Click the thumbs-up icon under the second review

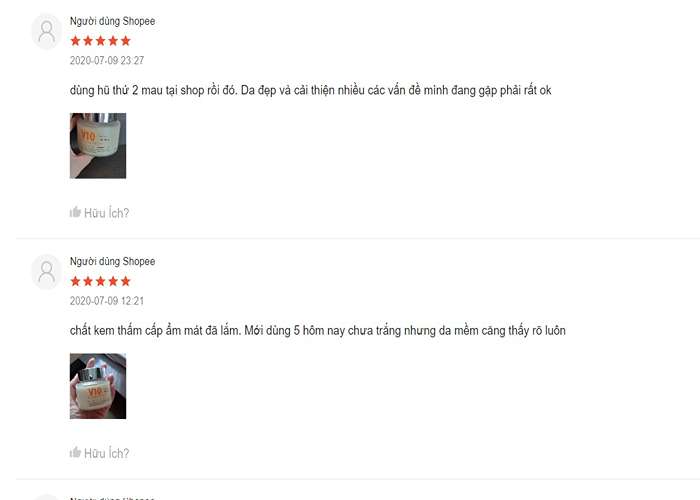point(75,452)
